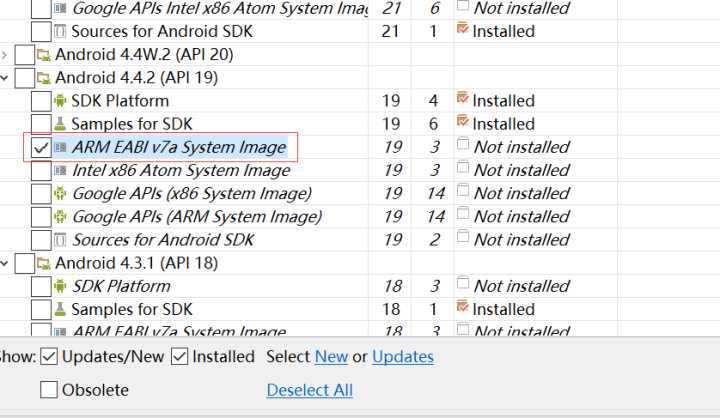Check the Google APIs (ARM System Image) checkbox
This screenshot has width=720, height=418.
(x=41, y=216)
